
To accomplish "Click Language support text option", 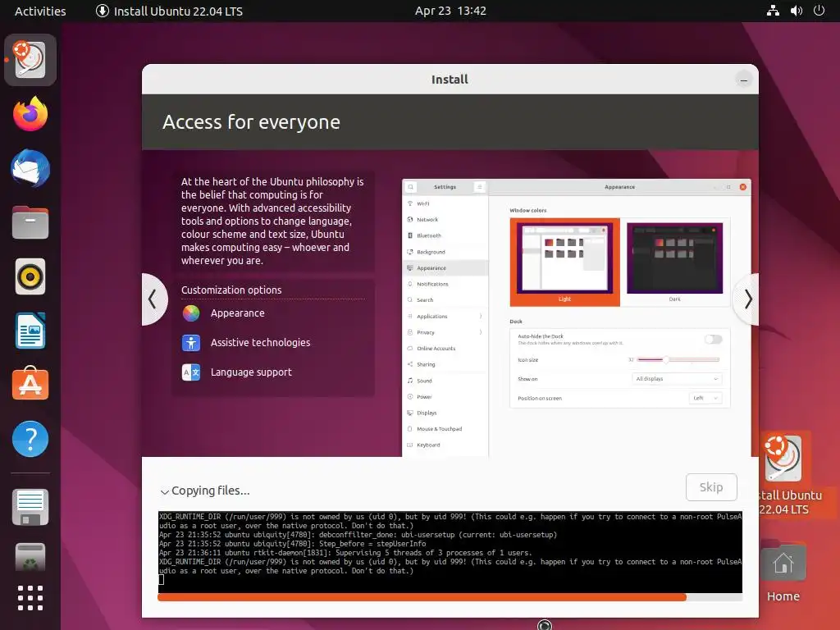I will pyautogui.click(x=251, y=372).
